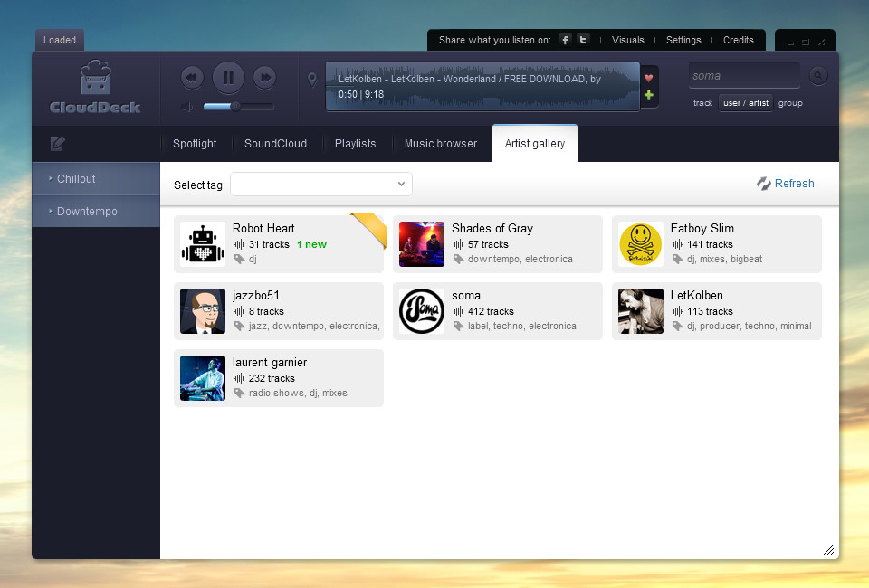Open artist name Shades of Gray
The width and height of the screenshot is (869, 588).
(x=492, y=228)
